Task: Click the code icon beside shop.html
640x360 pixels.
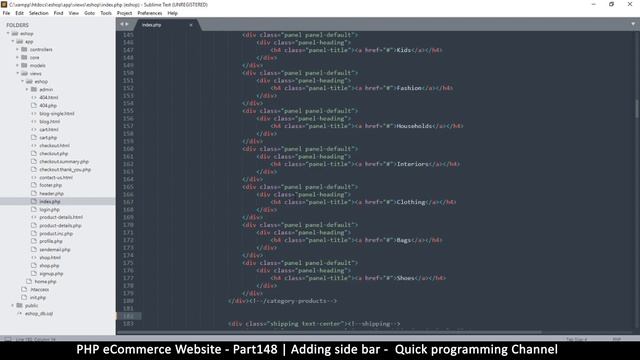Action: click(34, 258)
